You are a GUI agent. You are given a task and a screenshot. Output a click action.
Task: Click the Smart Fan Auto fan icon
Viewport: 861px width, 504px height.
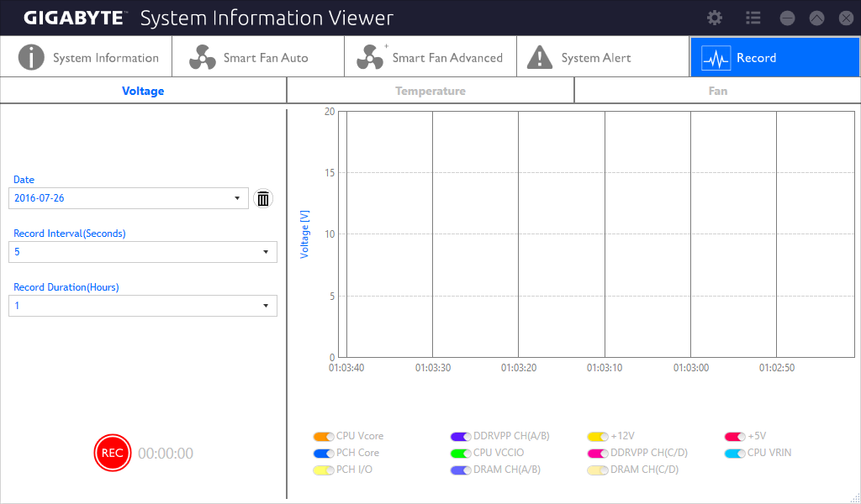(x=203, y=58)
